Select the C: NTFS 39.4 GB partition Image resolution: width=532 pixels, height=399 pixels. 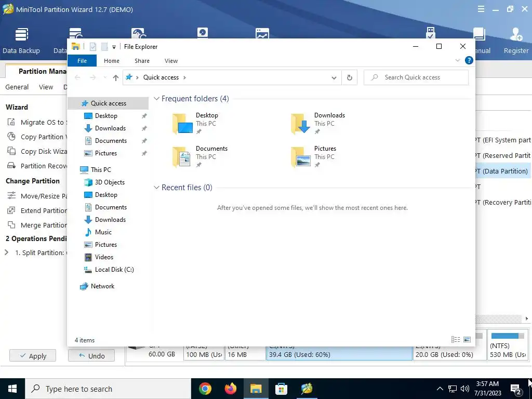[x=339, y=353]
